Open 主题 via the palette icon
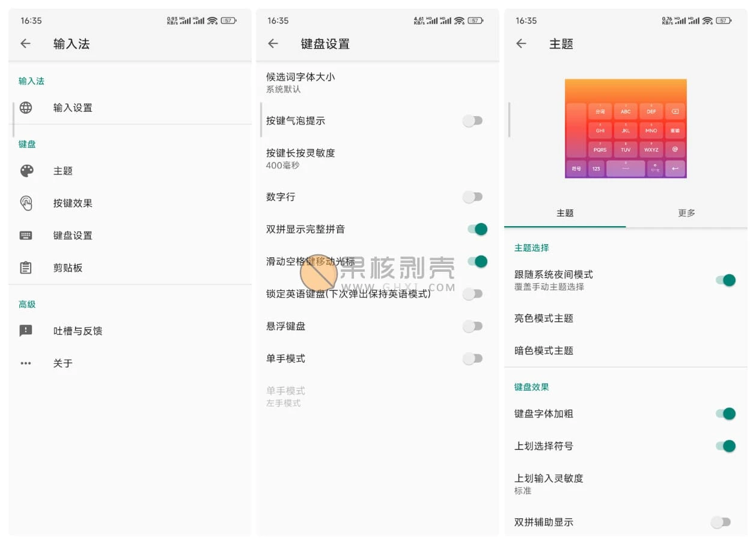 pyautogui.click(x=26, y=171)
